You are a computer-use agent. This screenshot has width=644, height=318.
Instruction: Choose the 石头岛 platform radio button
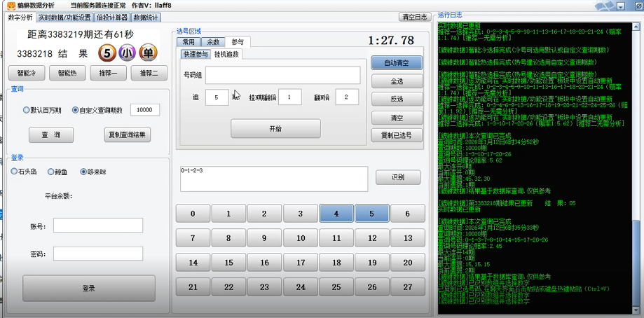point(15,171)
